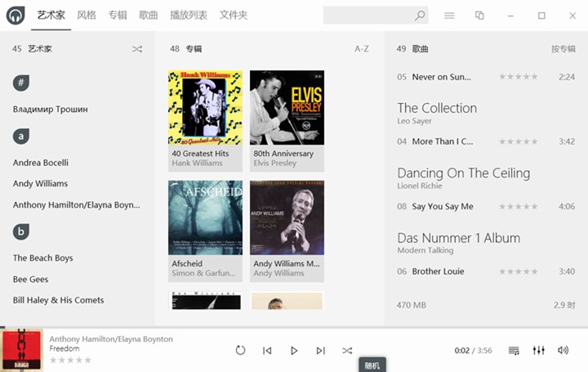Image resolution: width=588 pixels, height=372 pixels.
Task: Select artist Andy Williams in list
Action: (40, 184)
